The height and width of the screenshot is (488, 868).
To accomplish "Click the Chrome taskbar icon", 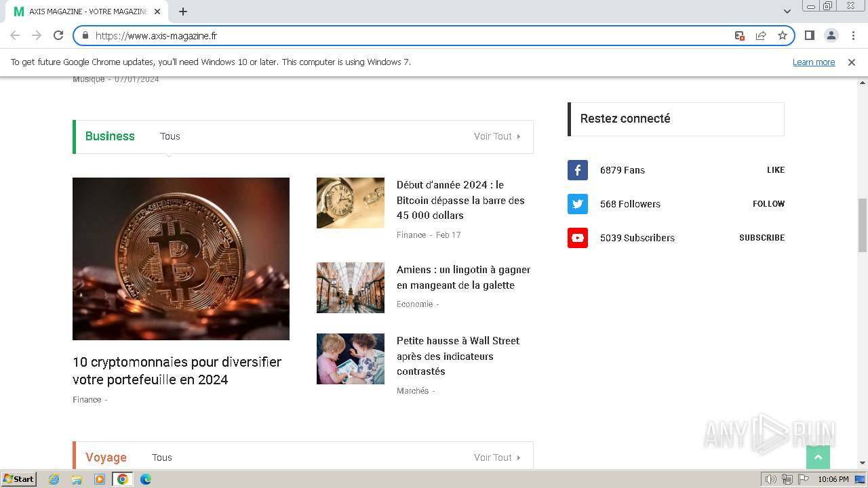I will click(x=122, y=479).
